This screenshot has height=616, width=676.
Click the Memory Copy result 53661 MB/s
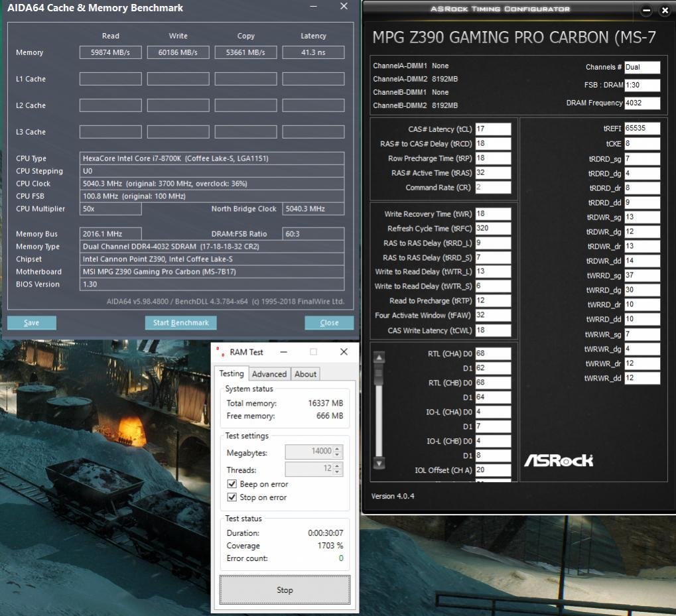[x=245, y=52]
